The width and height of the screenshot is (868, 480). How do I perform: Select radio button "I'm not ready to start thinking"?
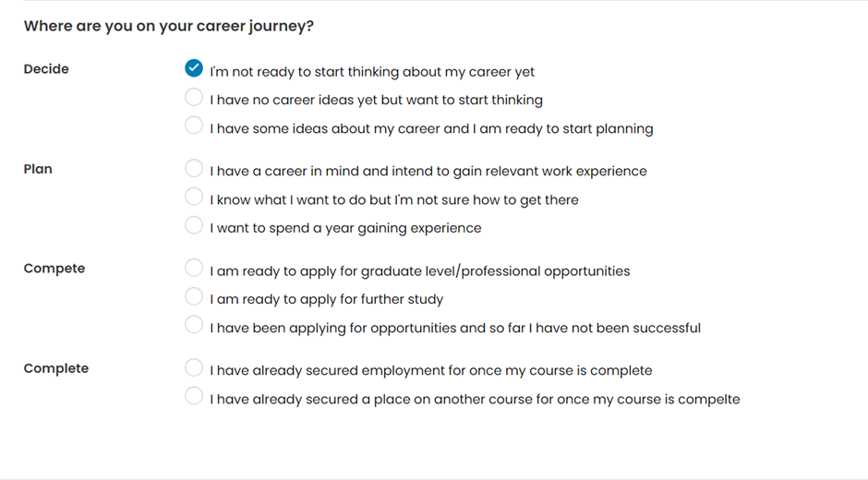point(194,69)
